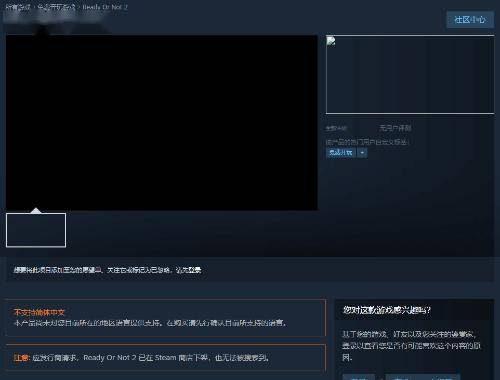Image resolution: width=500 pixels, height=380 pixels.
Task: Click the orange 不支持简体中文 notice heading
Action: pos(39,312)
